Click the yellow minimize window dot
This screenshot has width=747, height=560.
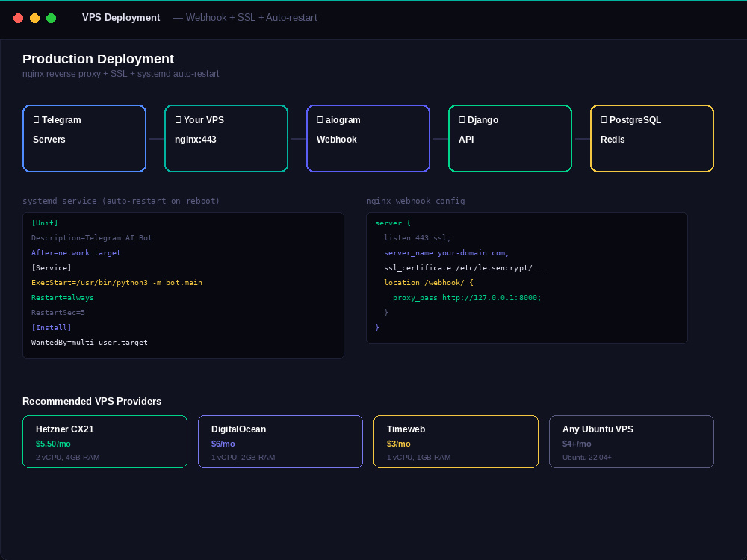(35, 18)
